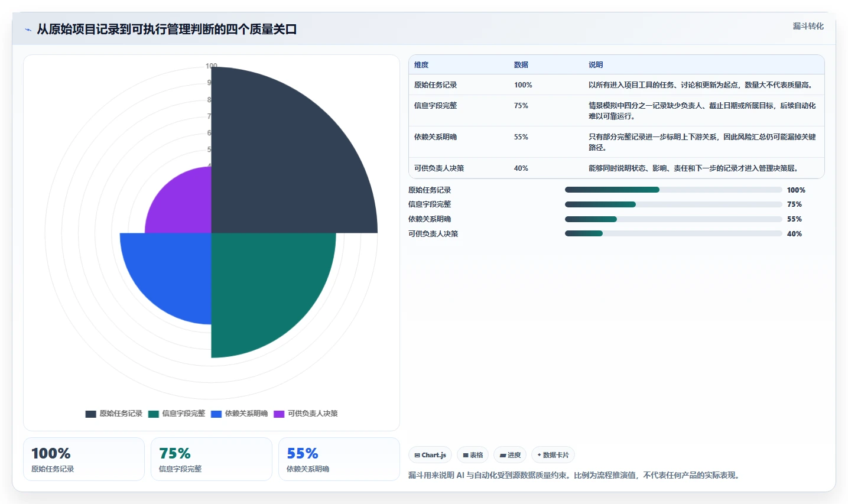Click the 原始任务记录 table row cell
848x504 pixels.
pos(436,85)
